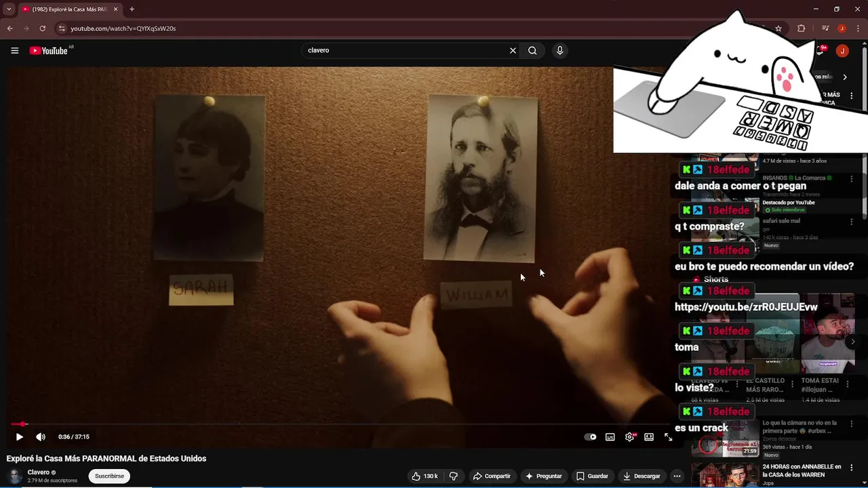Screen dimensions: 868x488
Task: Open Chrome media controls icon
Action: point(825,28)
